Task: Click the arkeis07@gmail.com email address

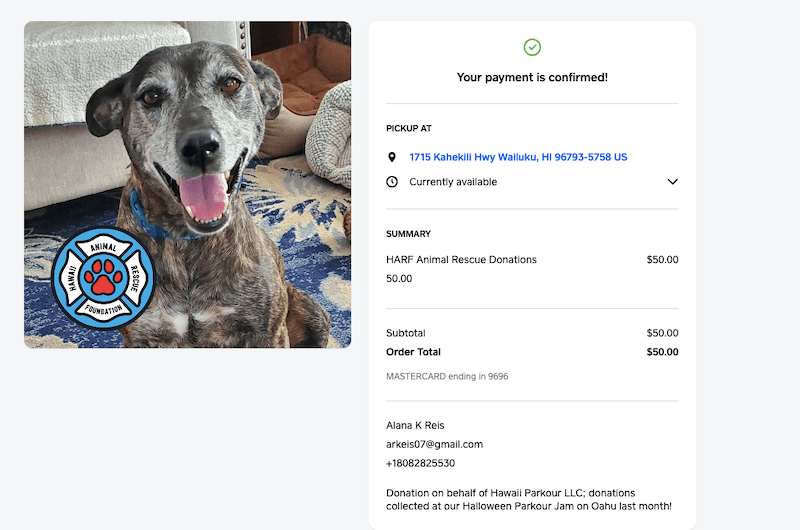Action: (x=434, y=444)
